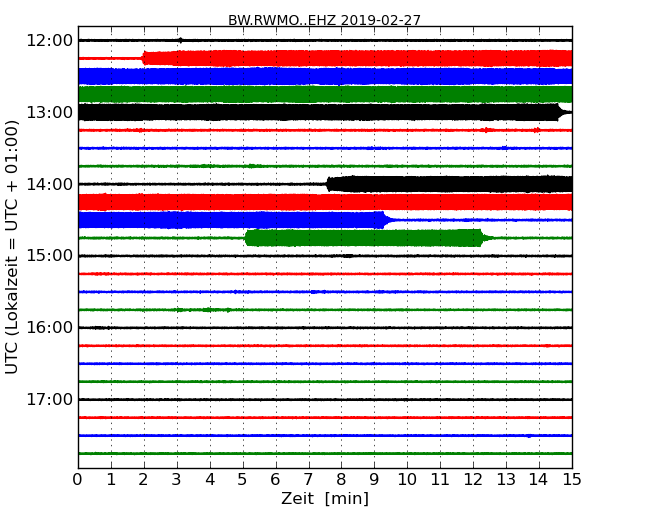Click x-axis tick label 2
Viewport: 650px width, 520px height.
coord(143,480)
